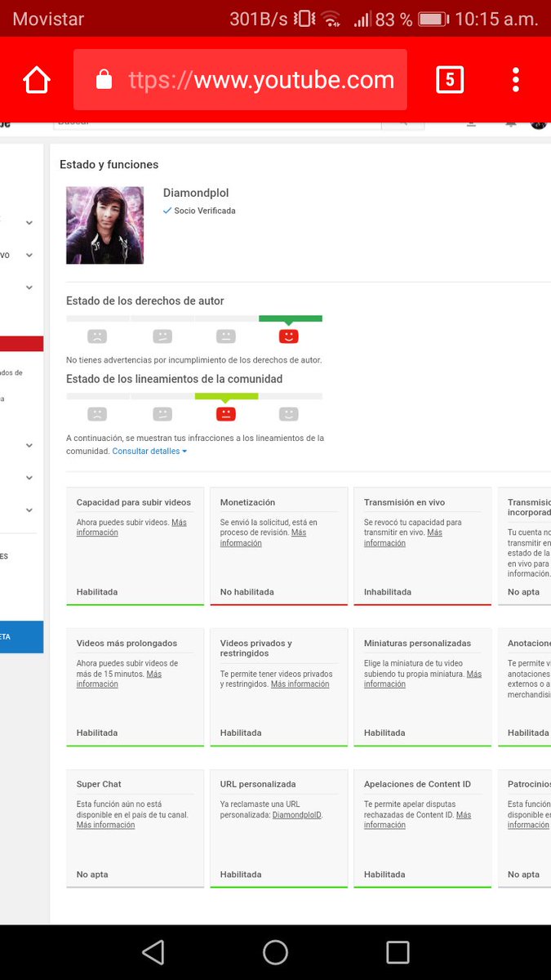Open Más información under Videos privados y restringidos

(x=300, y=684)
